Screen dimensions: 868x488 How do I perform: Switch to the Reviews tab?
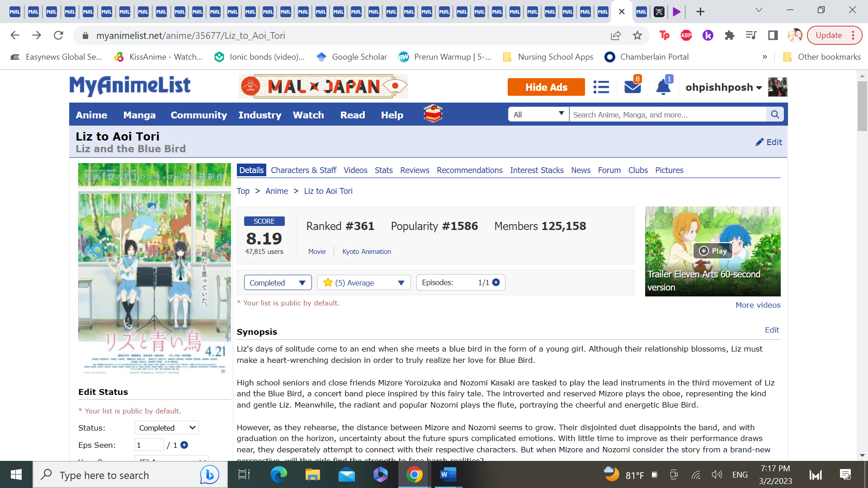[x=415, y=170]
